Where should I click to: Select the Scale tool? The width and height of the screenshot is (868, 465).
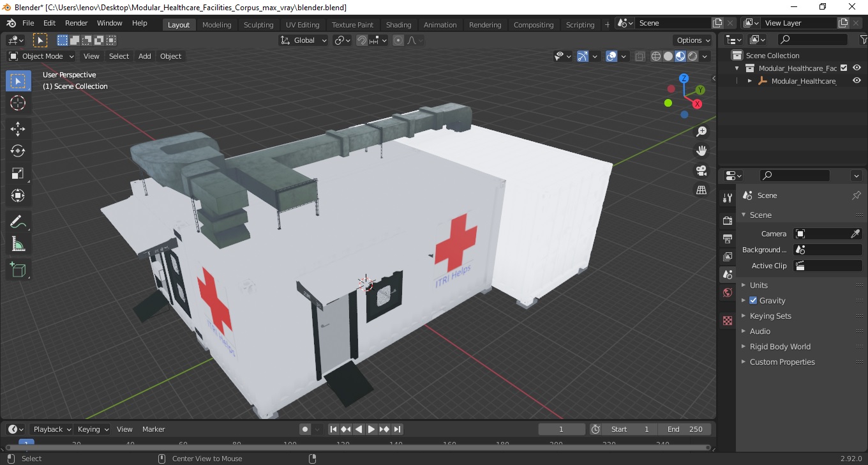click(18, 173)
